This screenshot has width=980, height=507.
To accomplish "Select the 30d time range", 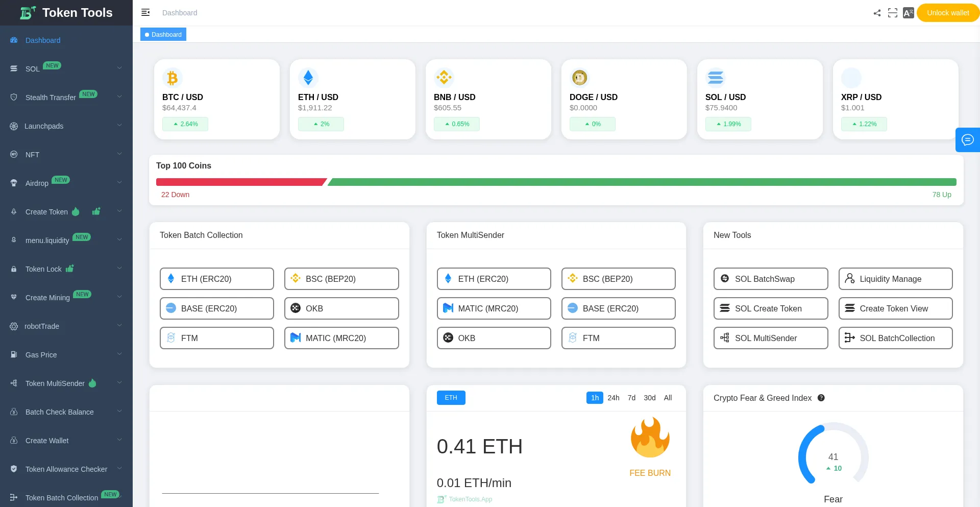I will point(650,398).
